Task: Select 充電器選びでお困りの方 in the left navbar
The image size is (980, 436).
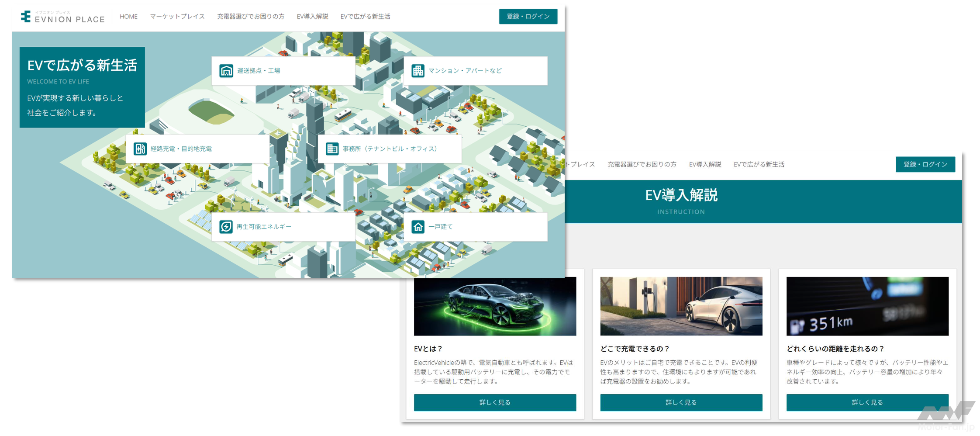Action: pyautogui.click(x=250, y=17)
